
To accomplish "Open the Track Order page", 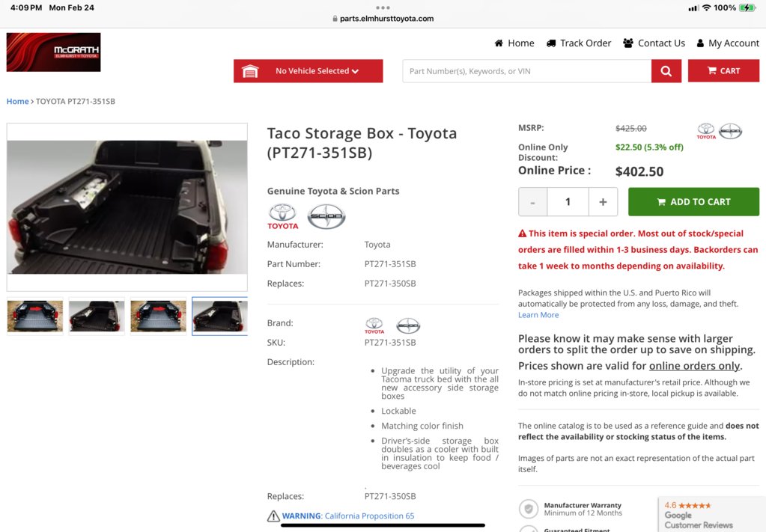I will tap(578, 43).
